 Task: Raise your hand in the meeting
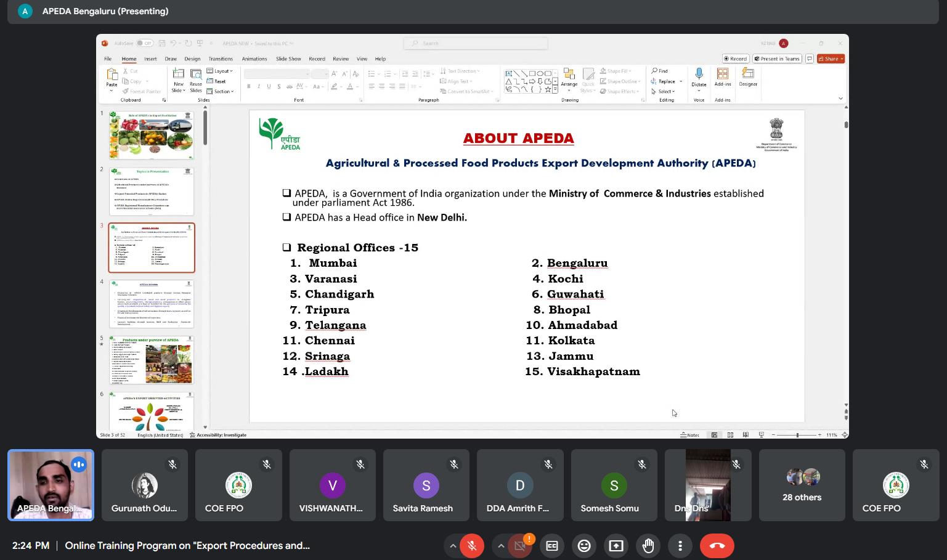coord(648,546)
